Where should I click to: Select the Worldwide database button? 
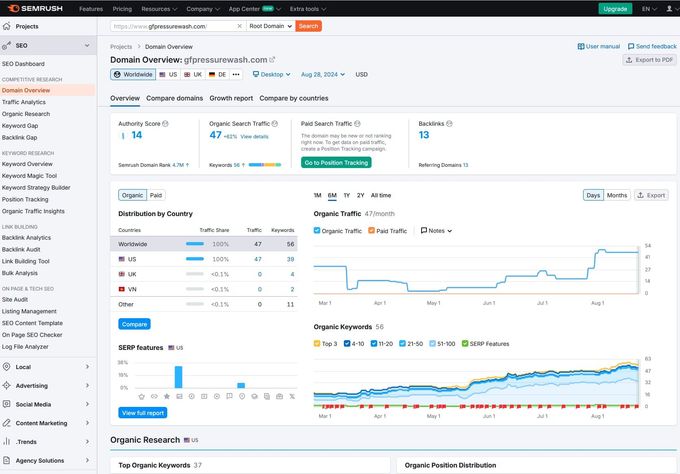pos(133,74)
